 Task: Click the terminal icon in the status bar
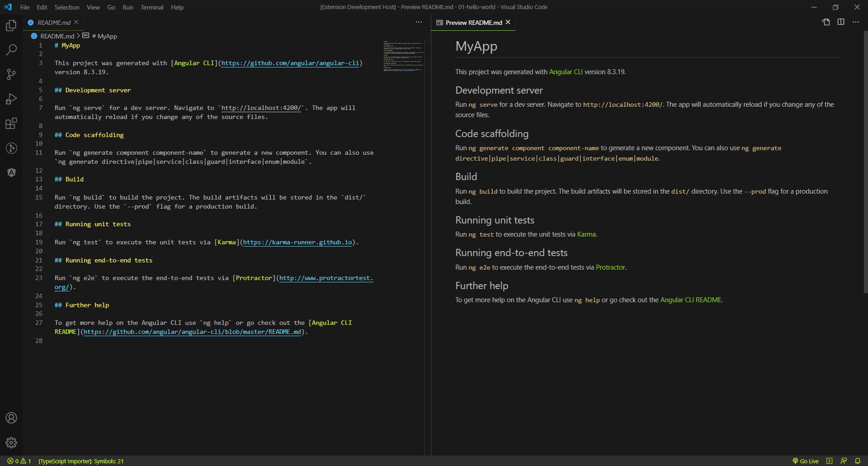tap(829, 461)
